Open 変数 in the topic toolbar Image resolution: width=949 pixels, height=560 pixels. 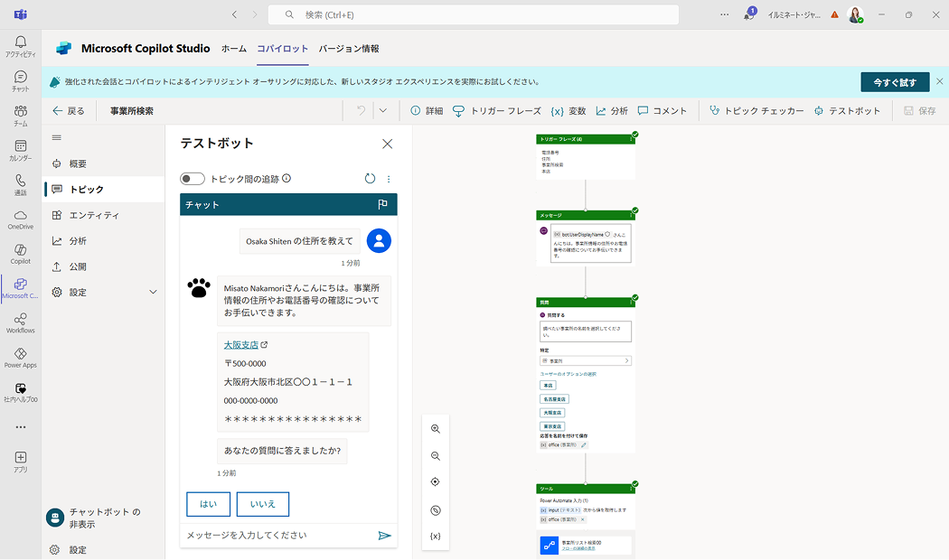(x=568, y=111)
